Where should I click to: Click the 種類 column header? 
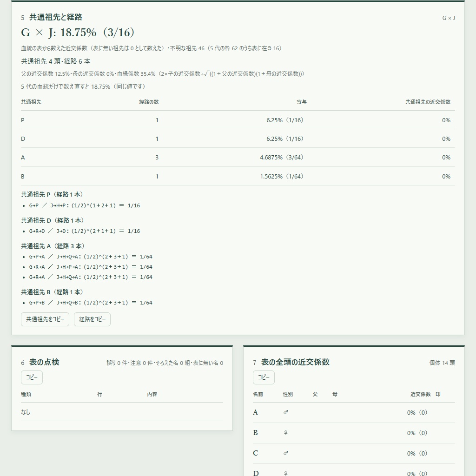coord(26,394)
